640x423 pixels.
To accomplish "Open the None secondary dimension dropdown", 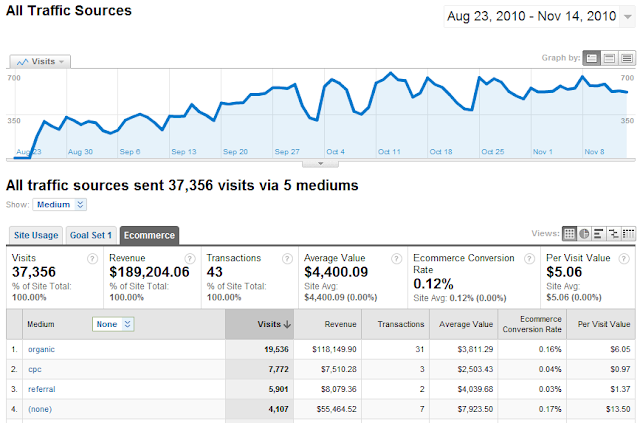I will coord(113,324).
